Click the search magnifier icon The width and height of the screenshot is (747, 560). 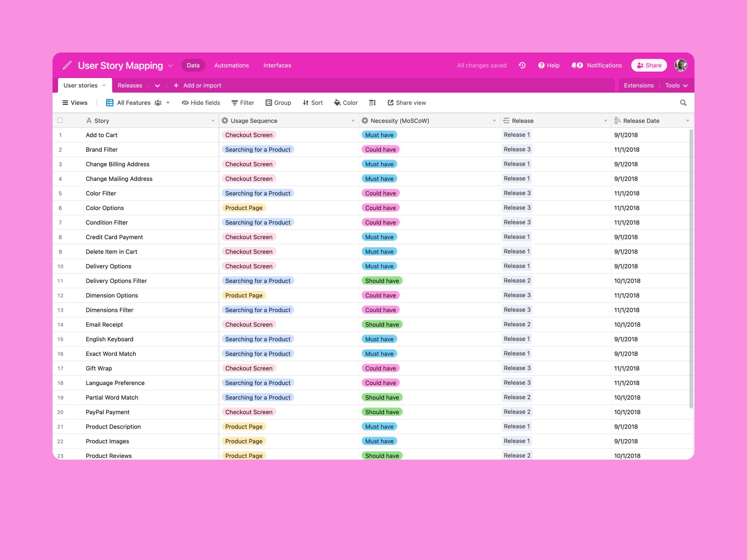[683, 103]
